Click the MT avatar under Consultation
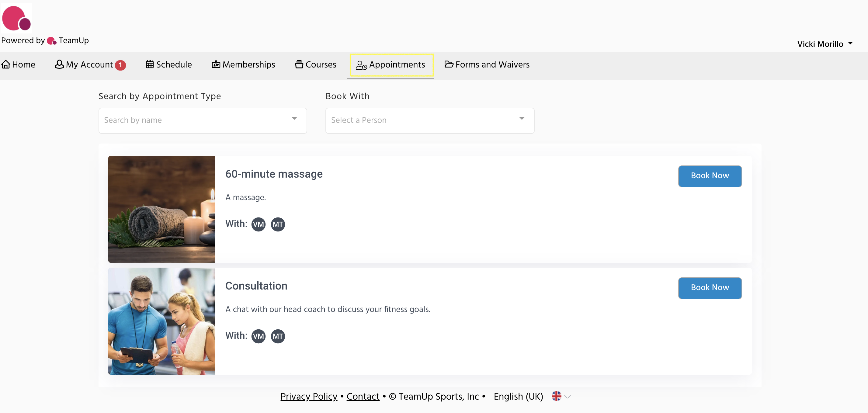 tap(278, 336)
